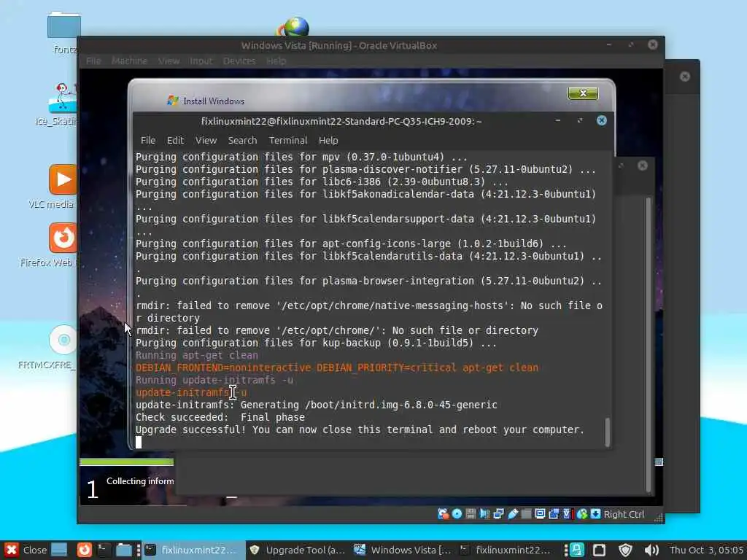747x560 pixels.
Task: Click the teal tray icon beside the taskbar window list
Action: click(576, 550)
